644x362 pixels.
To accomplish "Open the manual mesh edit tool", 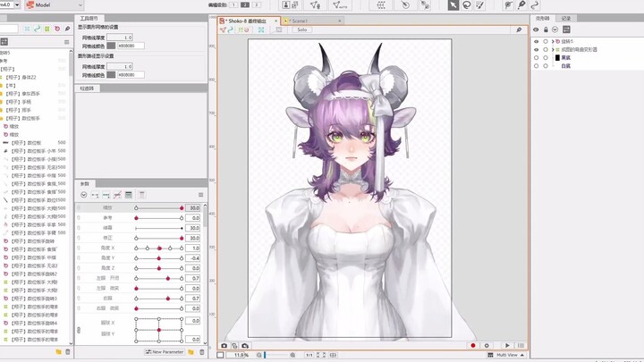I will click(x=315, y=5).
